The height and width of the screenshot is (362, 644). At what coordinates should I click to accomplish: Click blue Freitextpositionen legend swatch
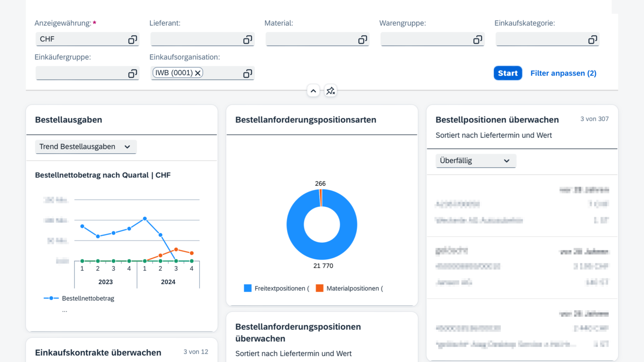(248, 288)
